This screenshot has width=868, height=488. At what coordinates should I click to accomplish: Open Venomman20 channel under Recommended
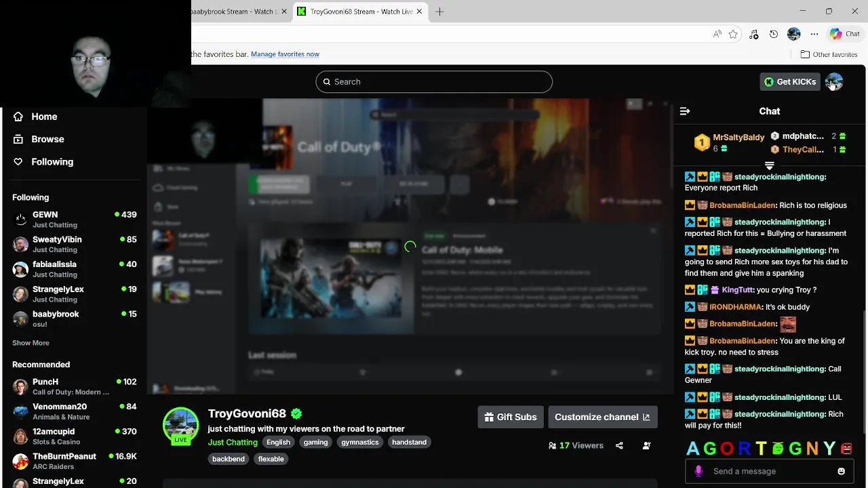point(75,411)
